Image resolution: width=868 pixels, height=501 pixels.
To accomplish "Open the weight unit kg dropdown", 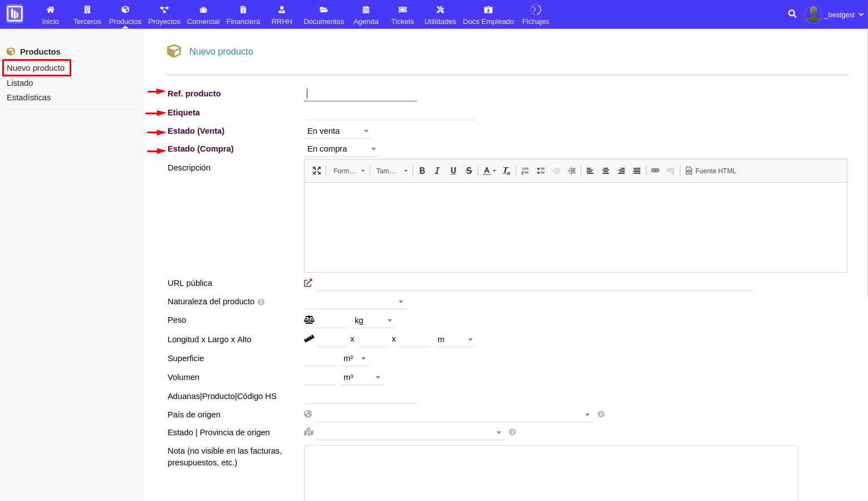I will (x=373, y=320).
